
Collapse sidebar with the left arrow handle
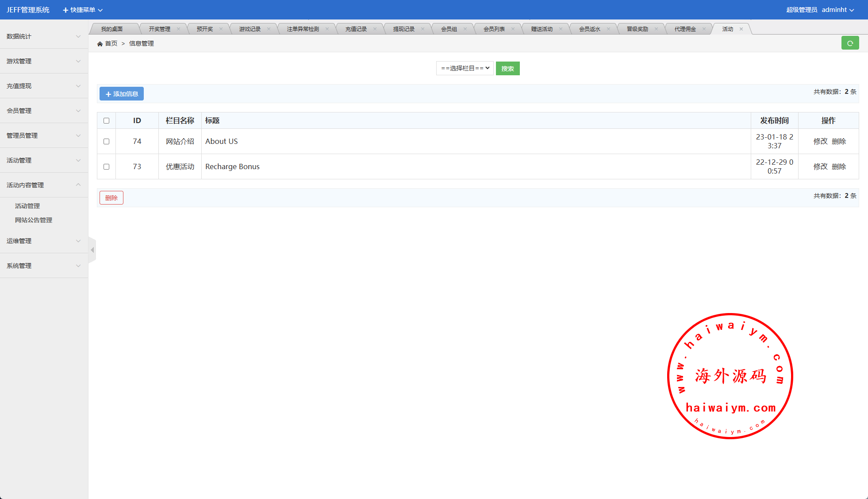pos(92,250)
